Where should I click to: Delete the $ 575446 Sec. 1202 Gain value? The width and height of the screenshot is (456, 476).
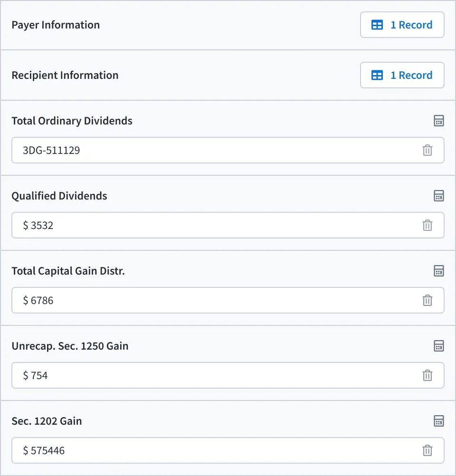[x=427, y=450]
